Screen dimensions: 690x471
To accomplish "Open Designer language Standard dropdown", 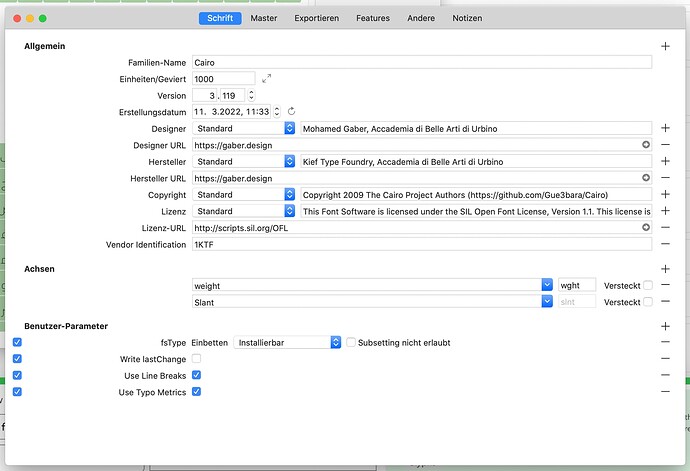I will 243,128.
